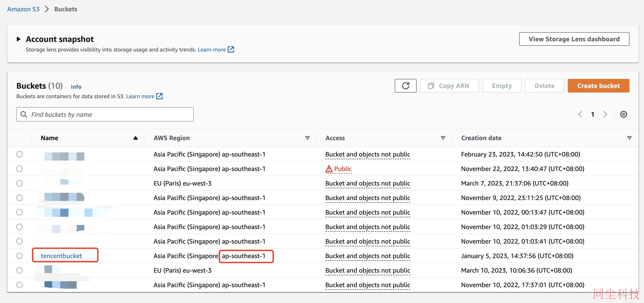
Task: Select the tencentbucket radio button
Action: coord(20,256)
